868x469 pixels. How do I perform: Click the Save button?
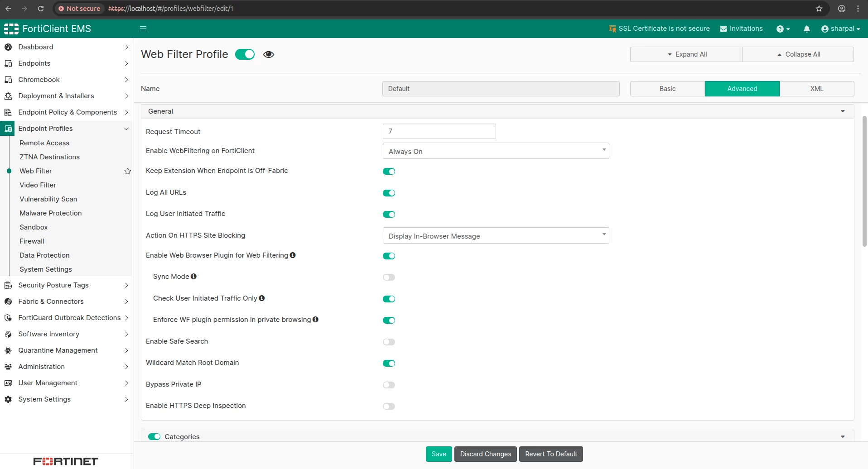coord(439,454)
